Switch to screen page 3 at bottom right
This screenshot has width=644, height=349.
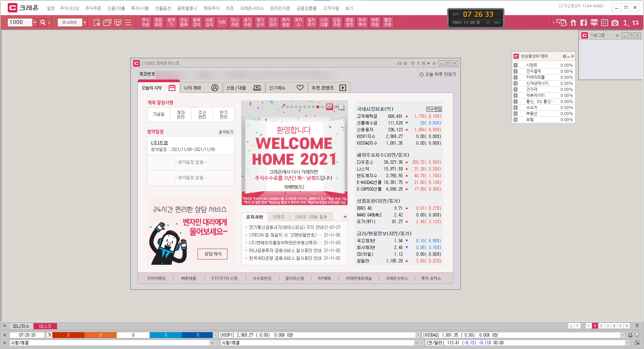pos(608,326)
